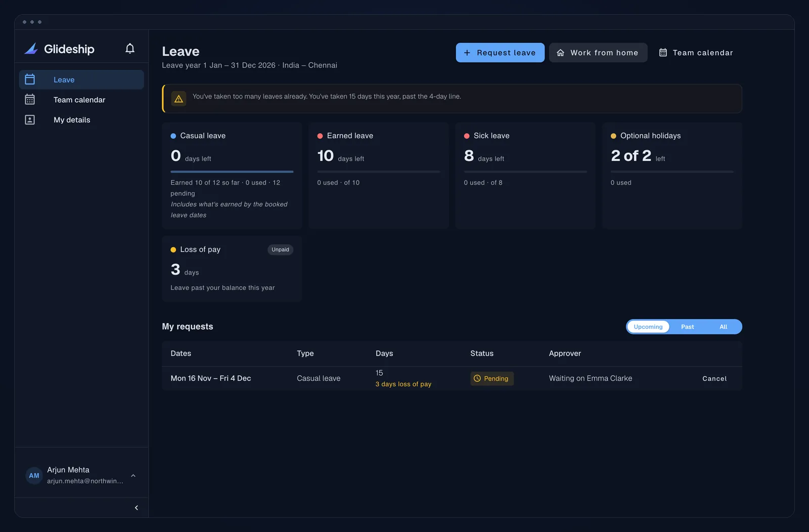
Task: Click the Casual leave progress bar
Action: 232,172
